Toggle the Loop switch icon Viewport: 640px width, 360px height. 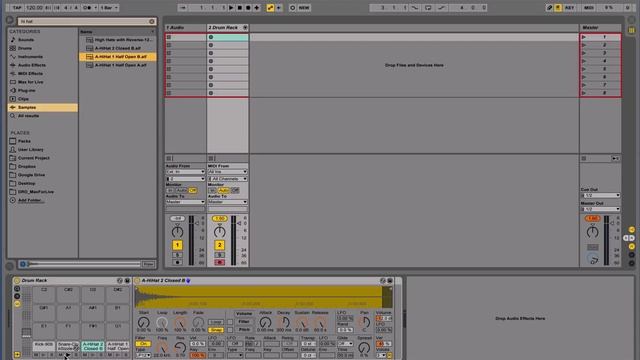428,7
